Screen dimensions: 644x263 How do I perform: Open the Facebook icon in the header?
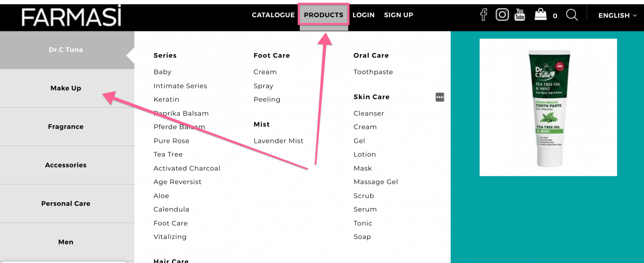483,14
